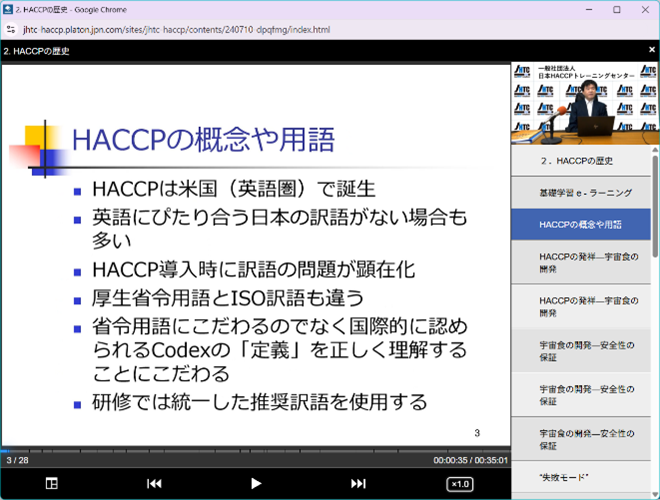Maximize the Chrome window
This screenshot has width=660, height=500.
[617, 10]
